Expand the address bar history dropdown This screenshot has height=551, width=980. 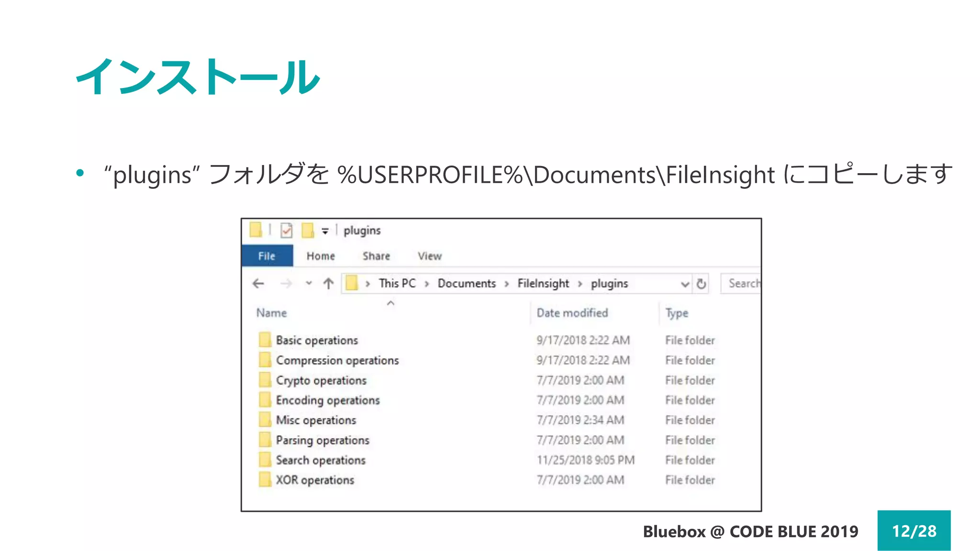coord(685,284)
